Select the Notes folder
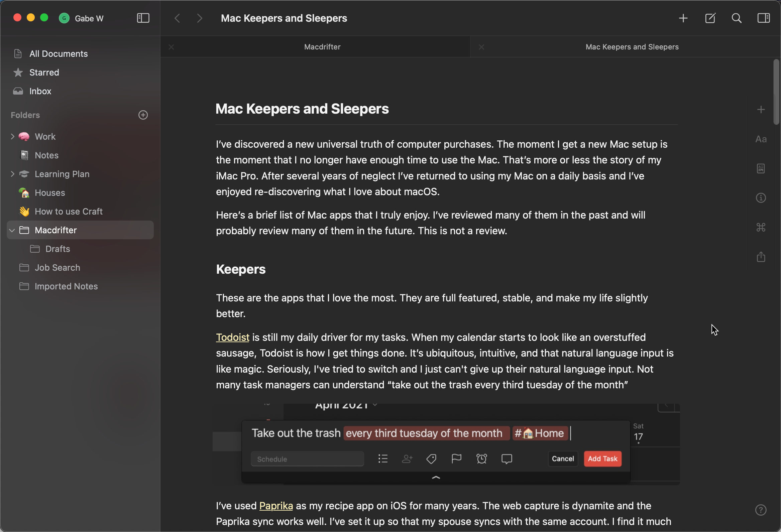 (x=80, y=155)
